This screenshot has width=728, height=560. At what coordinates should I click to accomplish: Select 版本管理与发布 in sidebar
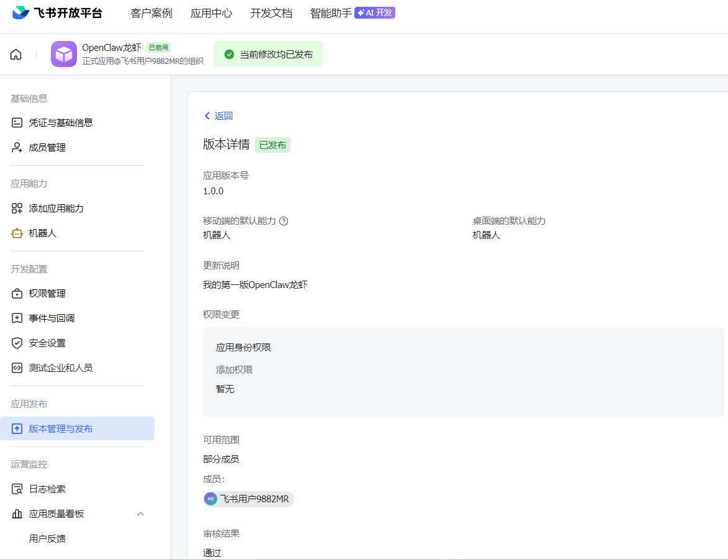click(61, 429)
